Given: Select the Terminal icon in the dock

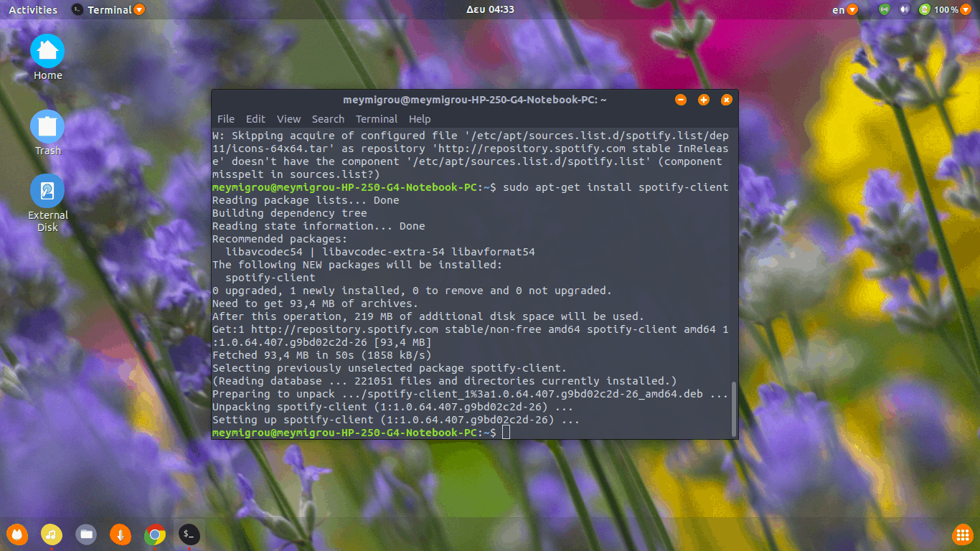Looking at the screenshot, I should point(189,534).
